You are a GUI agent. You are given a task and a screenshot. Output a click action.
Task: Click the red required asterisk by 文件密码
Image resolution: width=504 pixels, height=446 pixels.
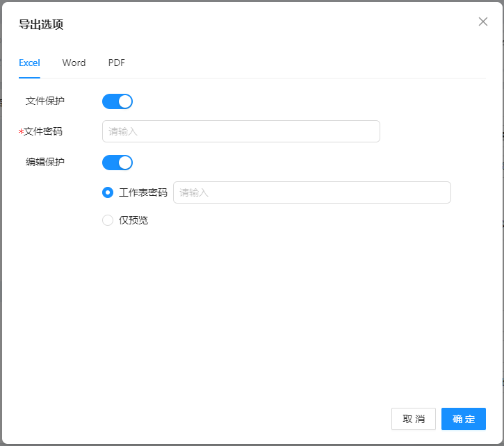[x=21, y=132]
